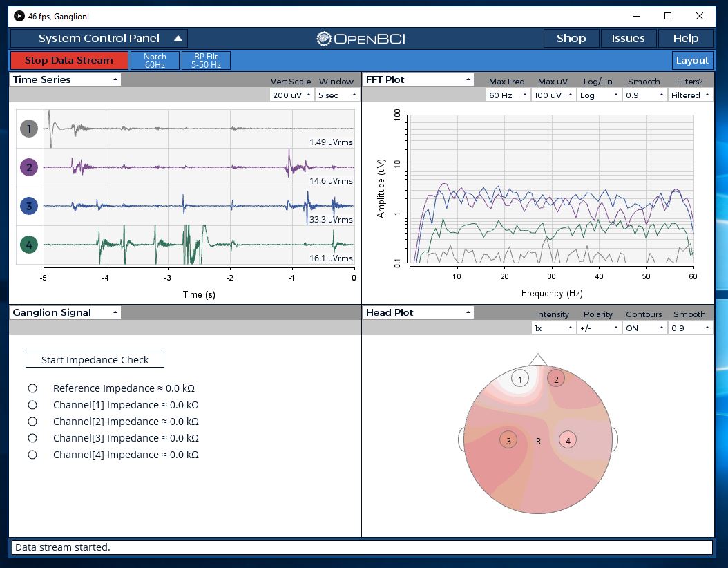Toggle channel 2 purple button
The width and height of the screenshot is (728, 568).
(28, 167)
